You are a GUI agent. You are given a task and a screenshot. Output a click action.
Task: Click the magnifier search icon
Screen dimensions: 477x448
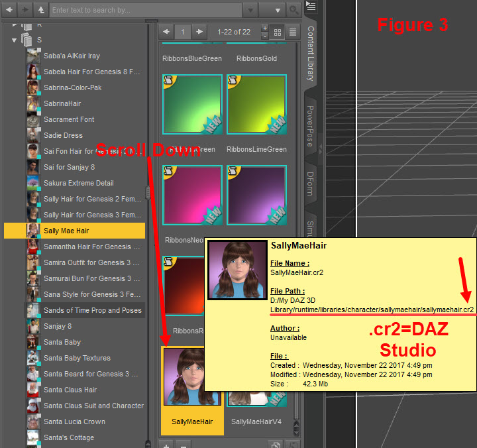pos(293,10)
